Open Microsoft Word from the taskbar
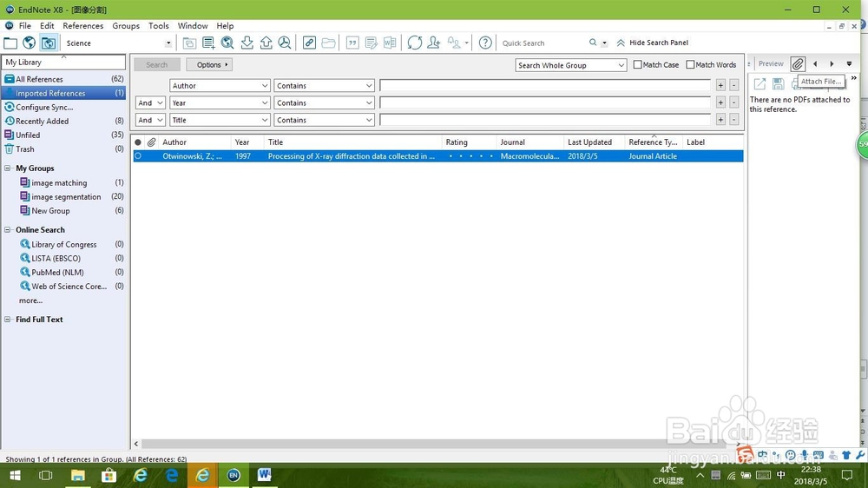The image size is (868, 488). [x=265, y=475]
